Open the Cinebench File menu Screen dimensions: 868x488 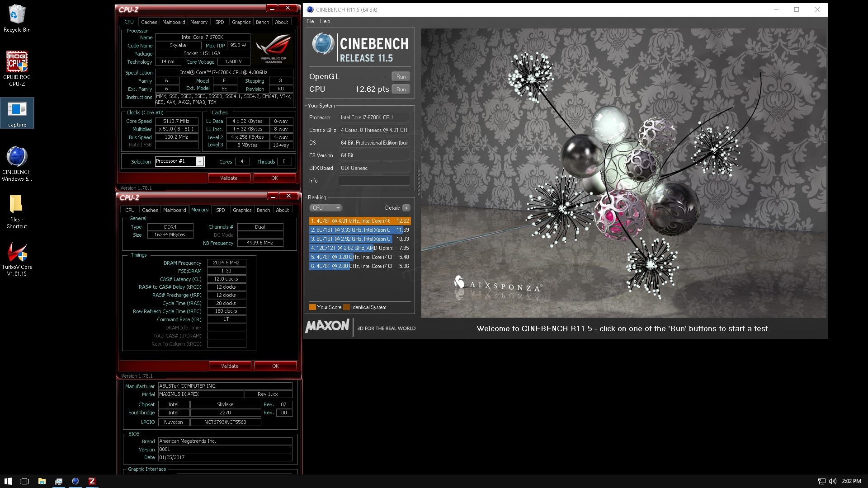click(x=310, y=21)
